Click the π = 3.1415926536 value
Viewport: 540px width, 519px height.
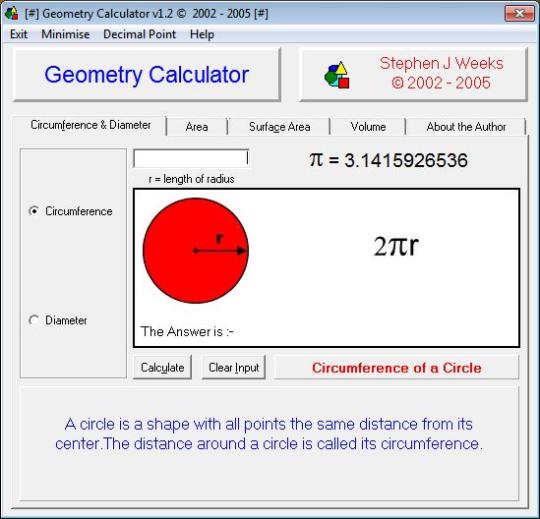click(388, 160)
